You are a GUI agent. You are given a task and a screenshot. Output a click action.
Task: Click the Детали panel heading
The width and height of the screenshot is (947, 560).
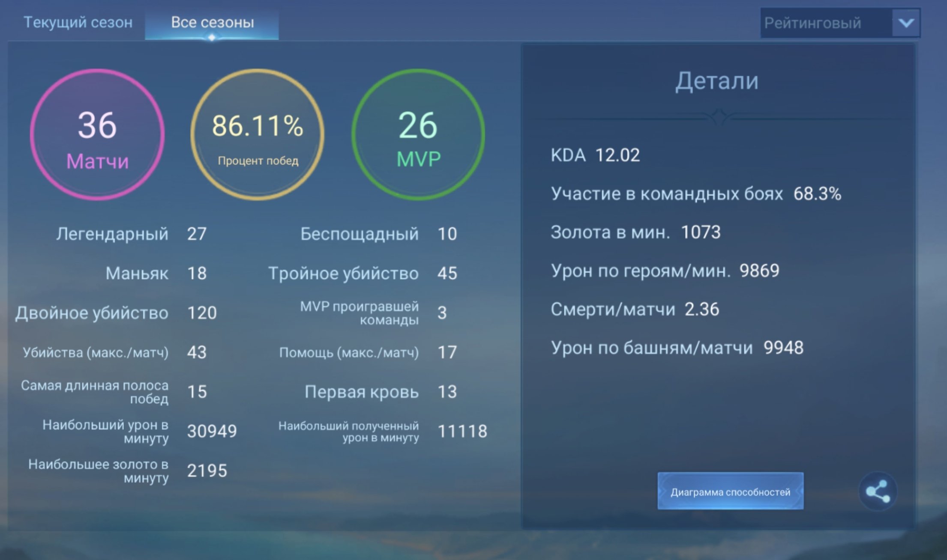click(717, 80)
